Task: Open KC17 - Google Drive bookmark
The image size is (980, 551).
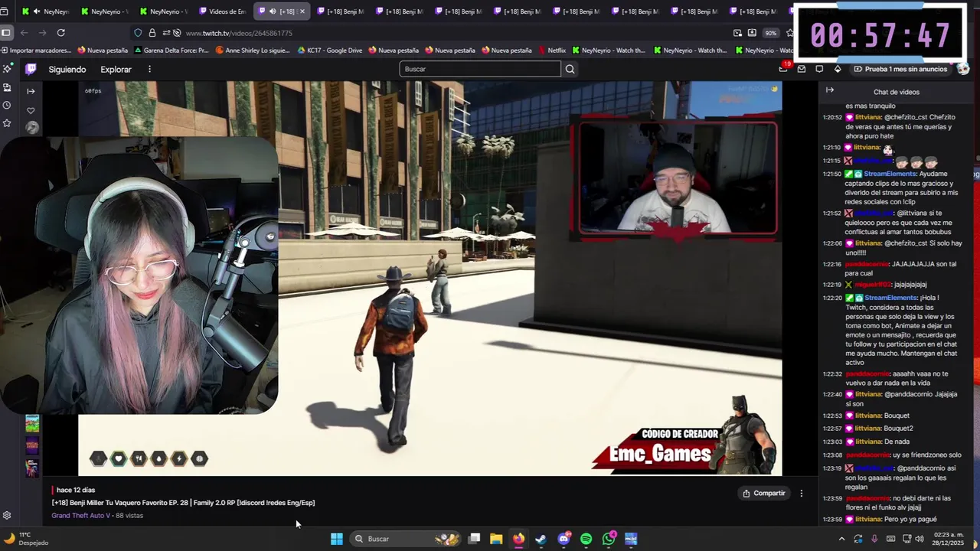Action: coord(329,51)
